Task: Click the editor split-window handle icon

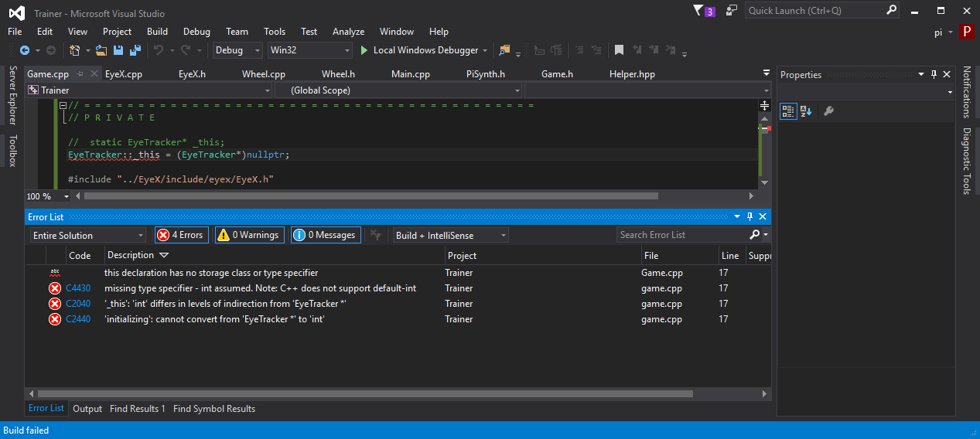Action: 764,105
